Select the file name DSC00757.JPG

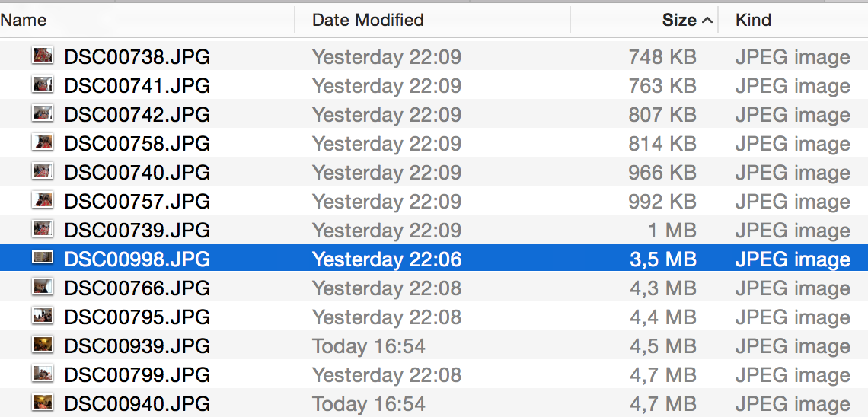click(137, 202)
